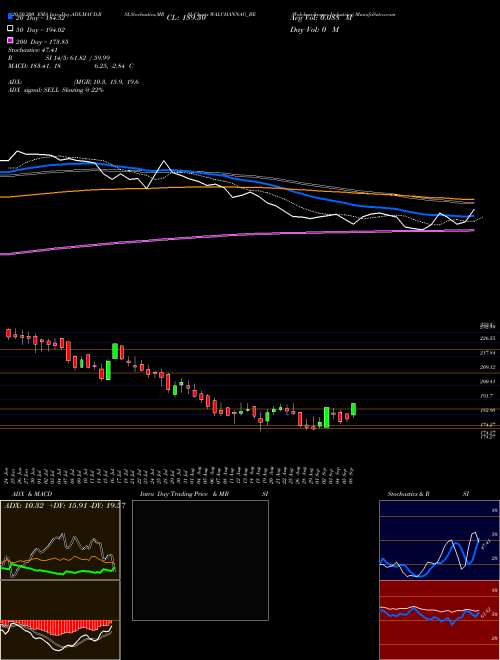
Task: Click the 'Day Vol: 0 M' label
Action: pyautogui.click(x=314, y=29)
